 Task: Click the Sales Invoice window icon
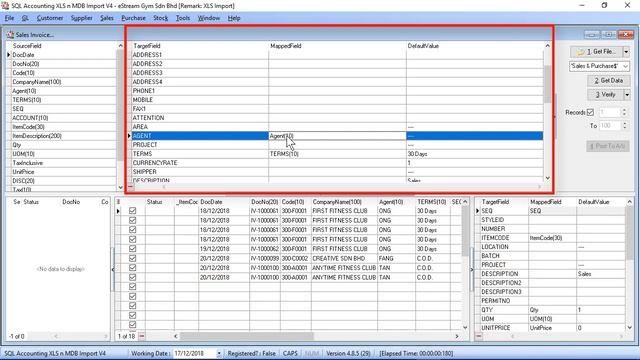(x=10, y=35)
